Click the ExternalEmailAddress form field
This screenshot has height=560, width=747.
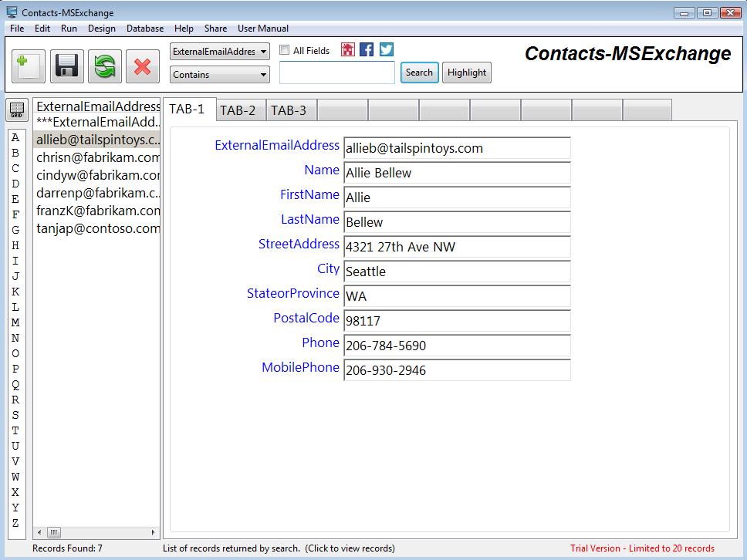coord(457,148)
